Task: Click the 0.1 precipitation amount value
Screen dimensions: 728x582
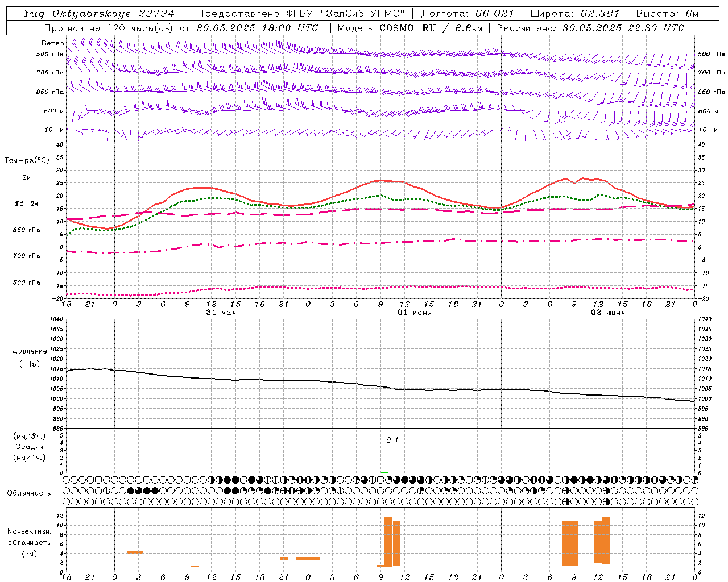Action: click(392, 440)
